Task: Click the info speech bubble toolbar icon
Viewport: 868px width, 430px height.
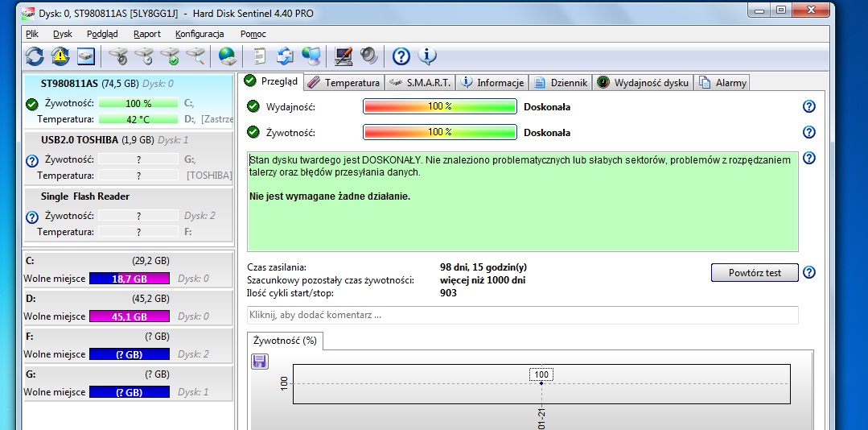Action: 427,56
